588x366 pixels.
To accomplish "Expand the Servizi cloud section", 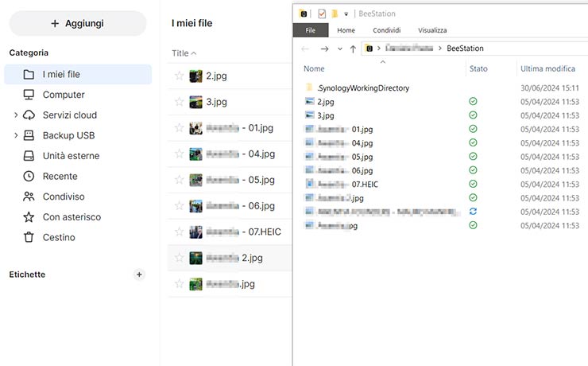I will 16,115.
